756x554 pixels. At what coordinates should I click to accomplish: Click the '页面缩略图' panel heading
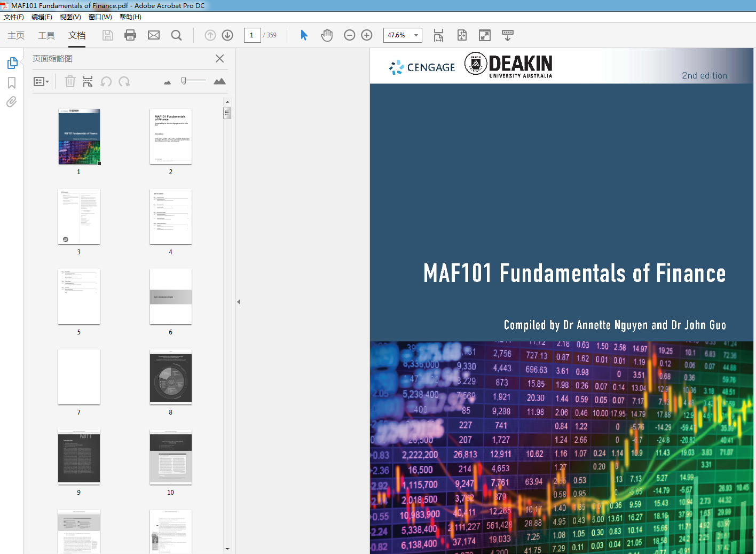[52, 58]
